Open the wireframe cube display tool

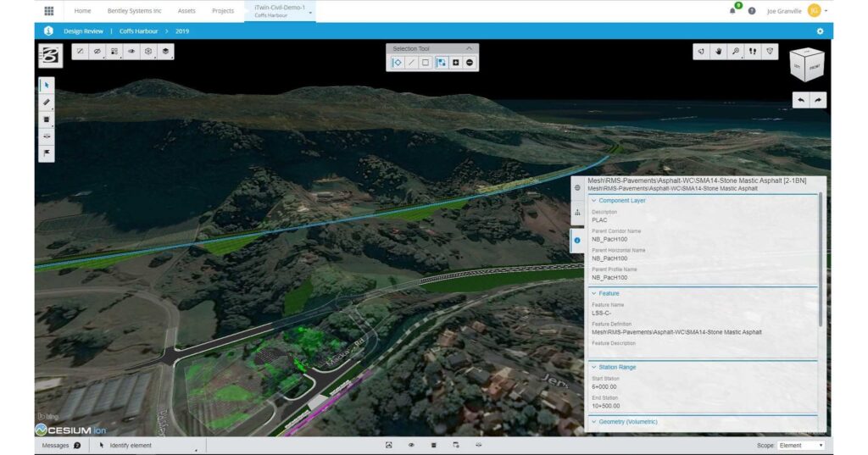pos(148,52)
